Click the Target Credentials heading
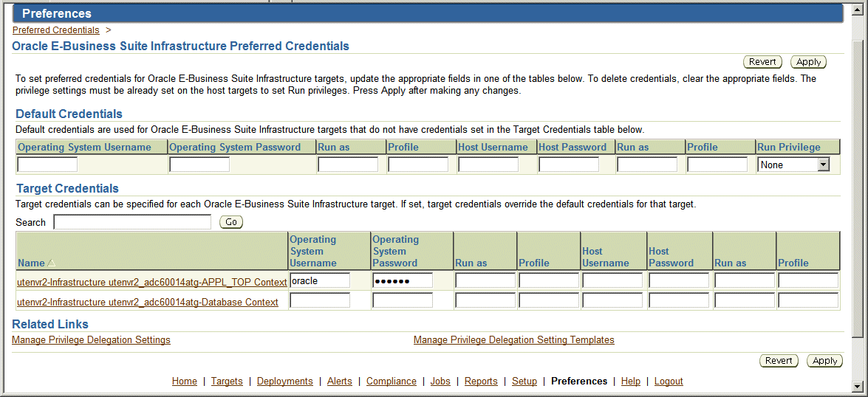Viewport: 868px width, 397px height. pos(67,189)
